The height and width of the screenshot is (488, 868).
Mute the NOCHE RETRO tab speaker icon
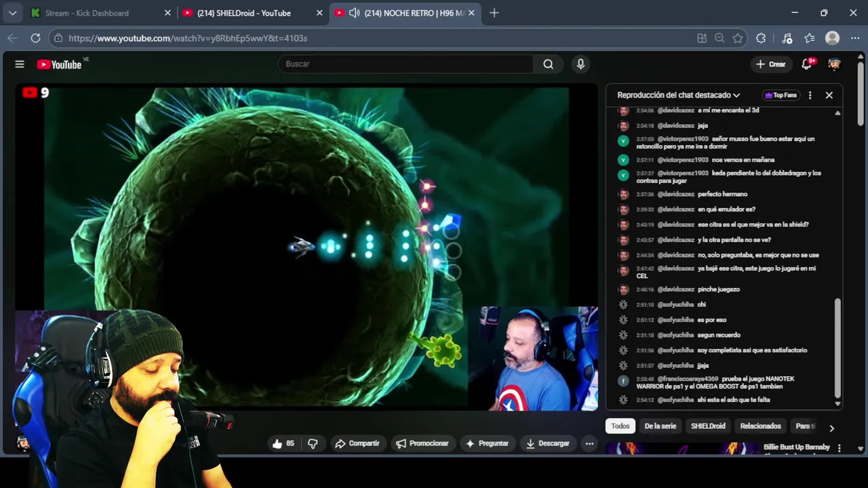(354, 13)
